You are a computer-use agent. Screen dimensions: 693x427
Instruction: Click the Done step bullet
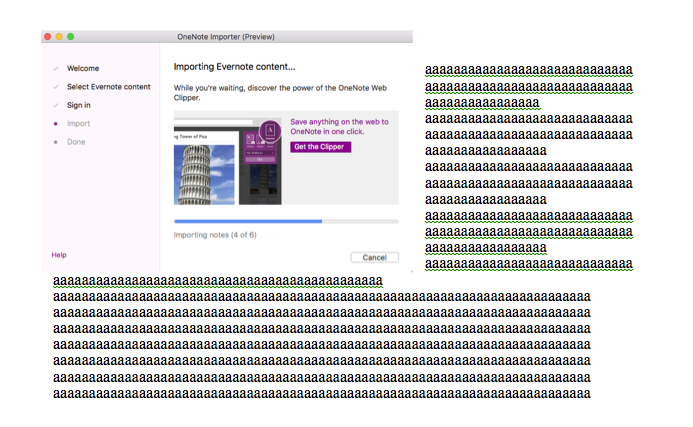click(x=55, y=142)
